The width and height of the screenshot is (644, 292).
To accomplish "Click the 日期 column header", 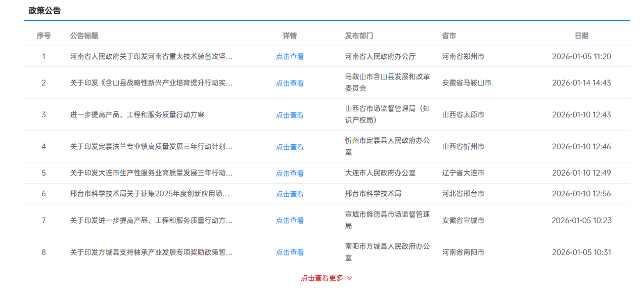I will coord(581,36).
